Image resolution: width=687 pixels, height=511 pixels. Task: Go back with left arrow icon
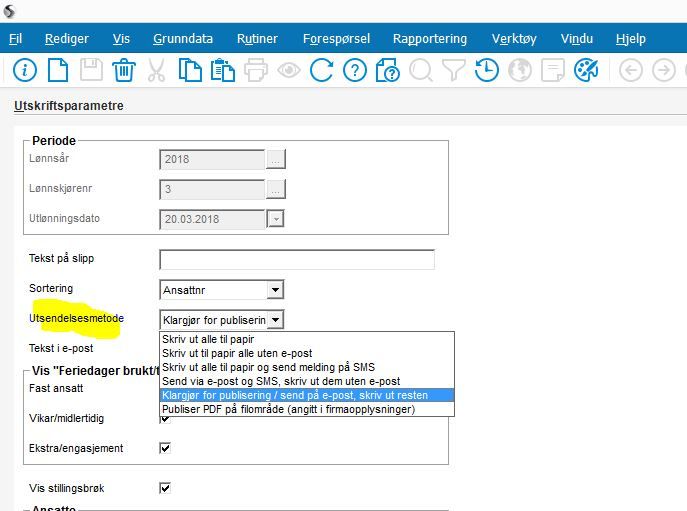631,70
